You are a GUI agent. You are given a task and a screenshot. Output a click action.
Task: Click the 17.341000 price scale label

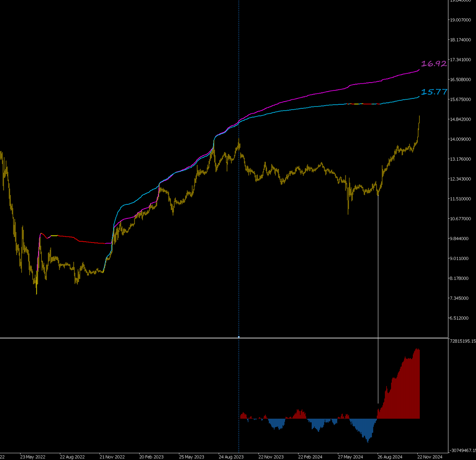click(x=460, y=60)
